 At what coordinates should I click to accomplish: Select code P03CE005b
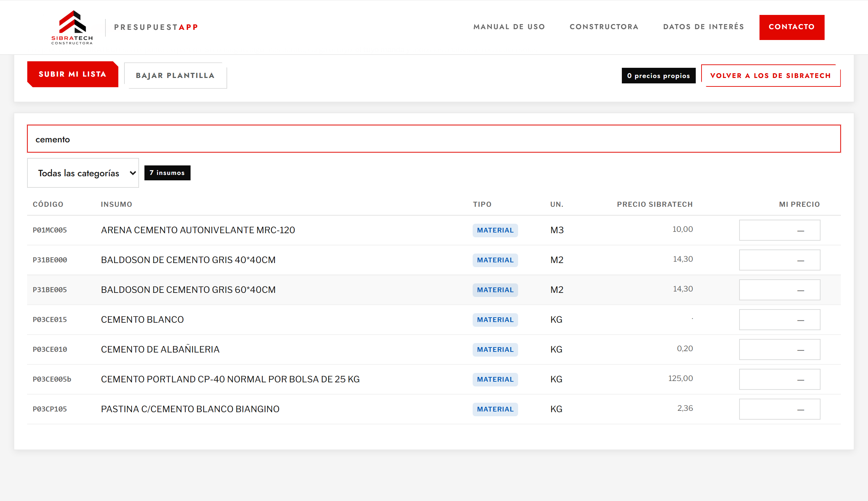click(52, 379)
